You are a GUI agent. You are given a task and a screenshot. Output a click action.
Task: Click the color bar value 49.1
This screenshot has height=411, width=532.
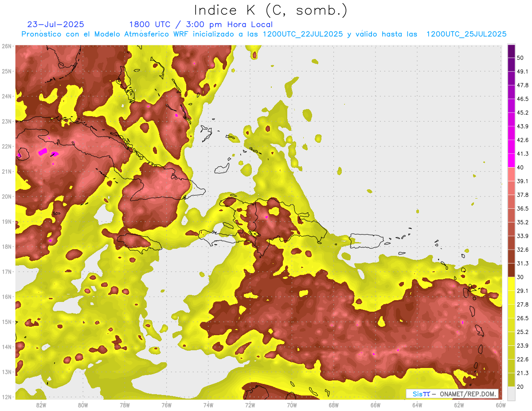click(x=523, y=71)
